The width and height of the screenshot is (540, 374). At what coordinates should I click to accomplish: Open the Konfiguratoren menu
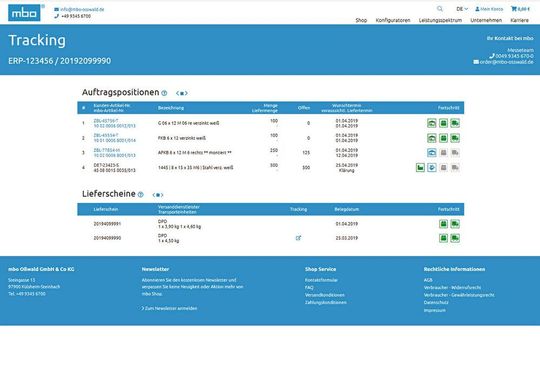coord(393,20)
